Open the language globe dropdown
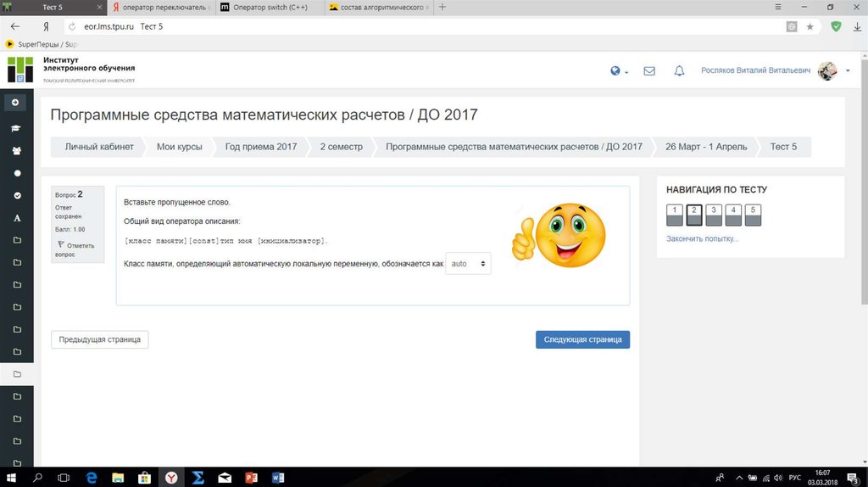This screenshot has width=868, height=487. point(619,71)
